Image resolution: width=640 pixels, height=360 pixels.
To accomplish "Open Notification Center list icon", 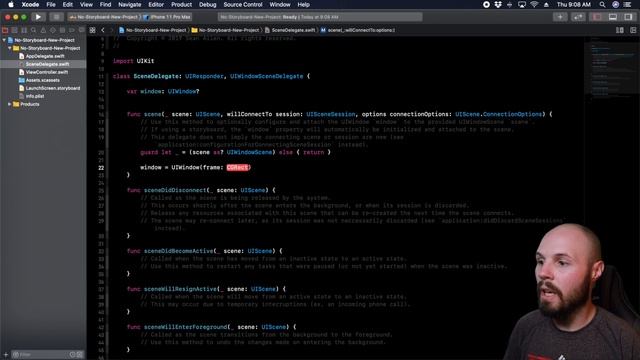I will click(x=628, y=4).
